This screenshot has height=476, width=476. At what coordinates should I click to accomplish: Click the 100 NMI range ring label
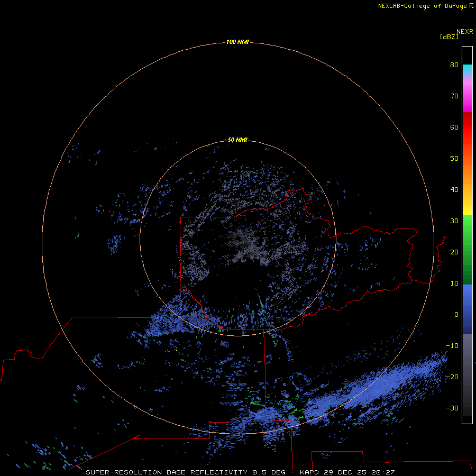237,42
